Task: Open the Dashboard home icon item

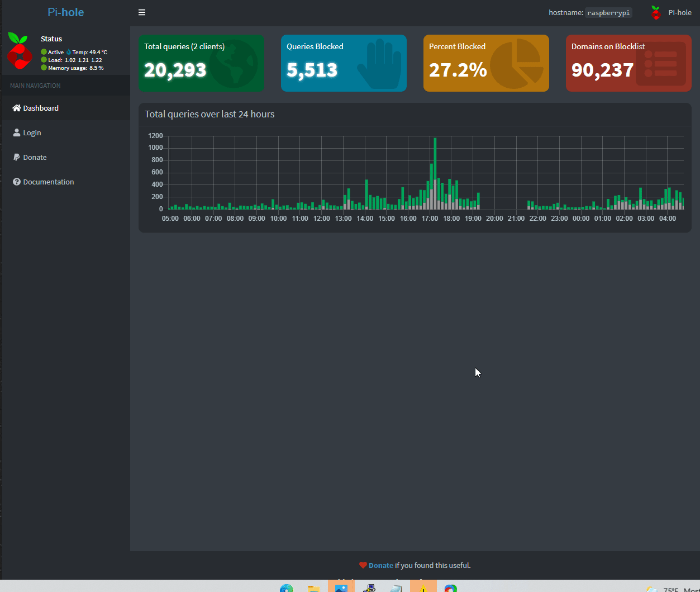Action: pyautogui.click(x=17, y=108)
